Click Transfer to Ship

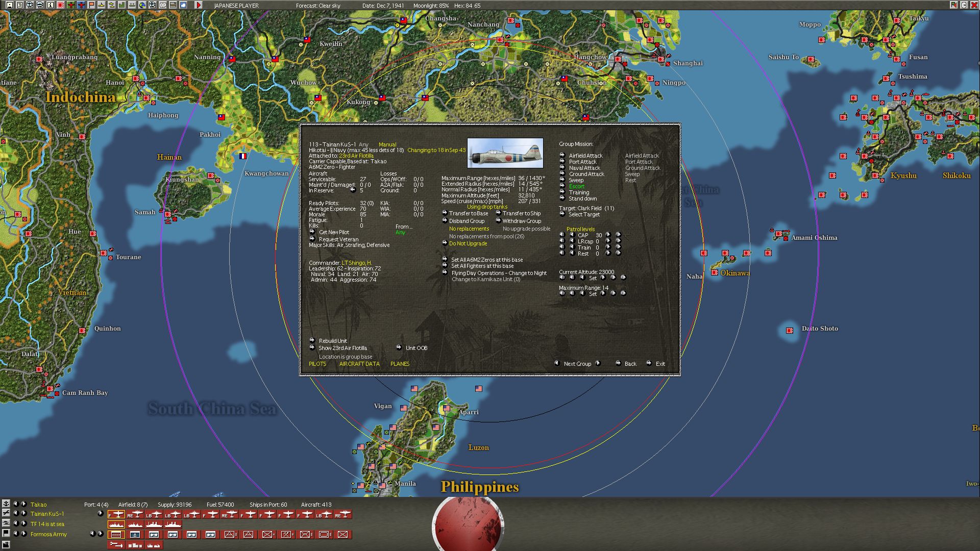[x=521, y=213]
